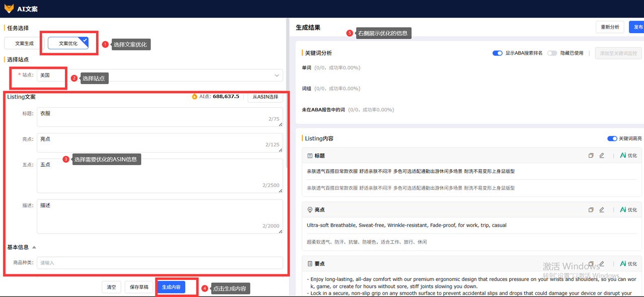644x297 pixels.
Task: Click the 单词 keyword stats row
Action: pyautogui.click(x=331, y=67)
